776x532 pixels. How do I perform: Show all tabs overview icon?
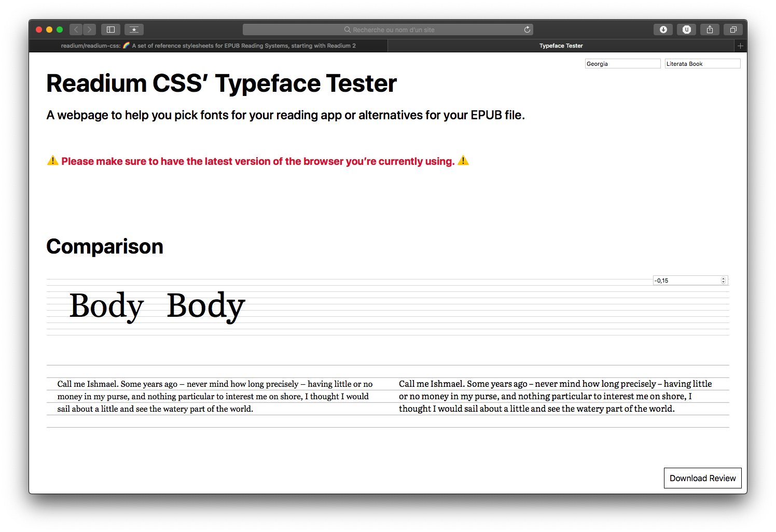tap(733, 30)
